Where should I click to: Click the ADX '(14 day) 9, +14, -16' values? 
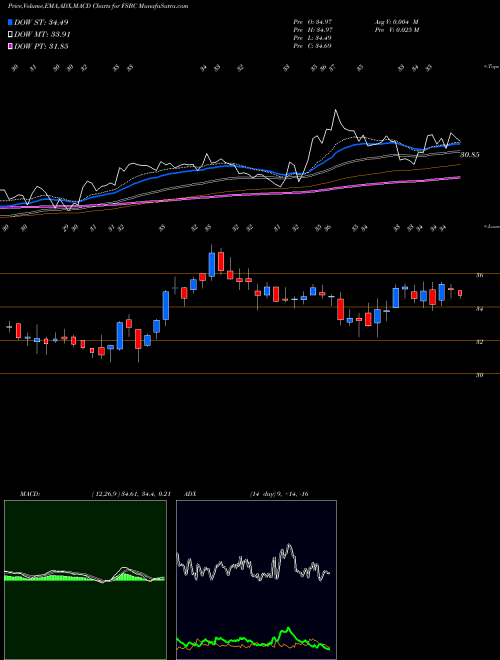[279, 494]
